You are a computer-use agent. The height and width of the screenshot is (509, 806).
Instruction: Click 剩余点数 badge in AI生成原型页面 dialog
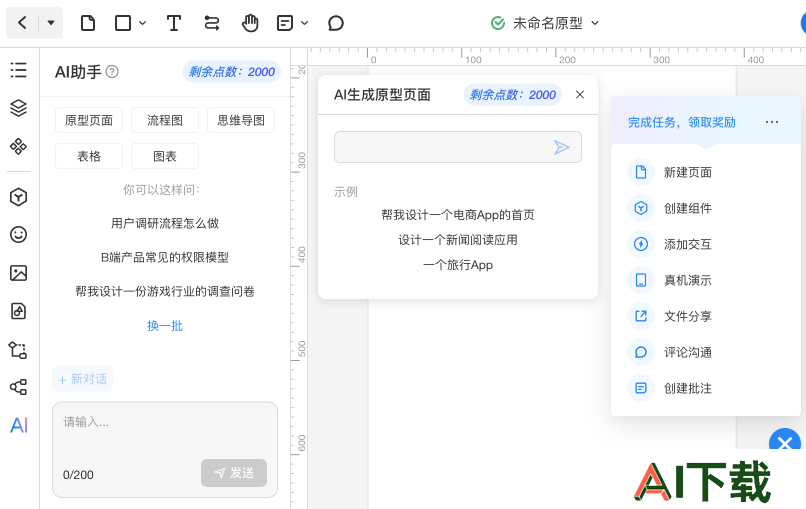point(512,95)
